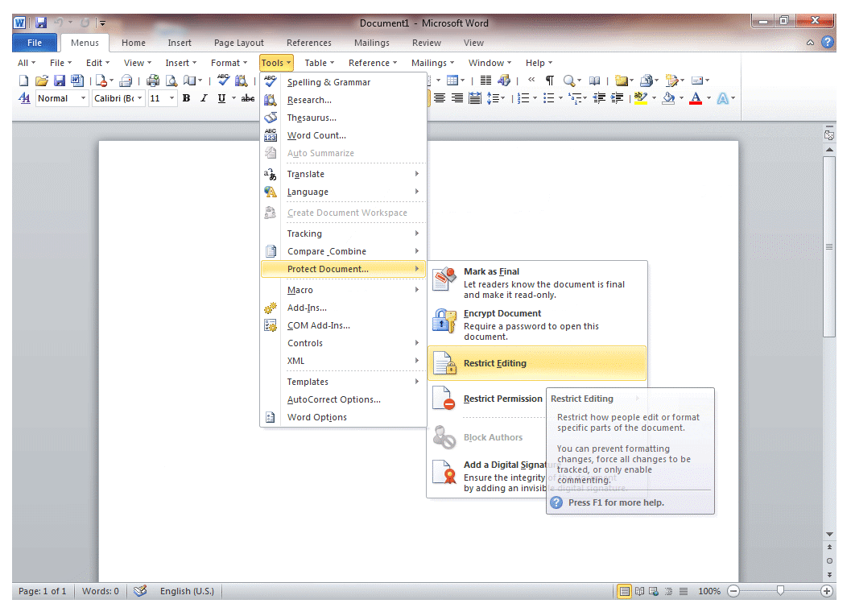
Task: Toggle Underline formatting
Action: (x=221, y=98)
